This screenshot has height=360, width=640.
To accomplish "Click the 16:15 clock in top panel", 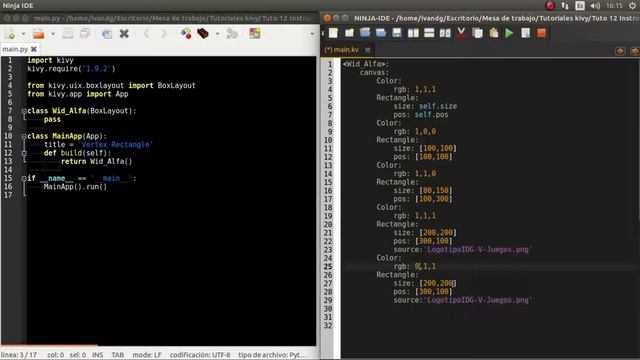I will (x=614, y=6).
